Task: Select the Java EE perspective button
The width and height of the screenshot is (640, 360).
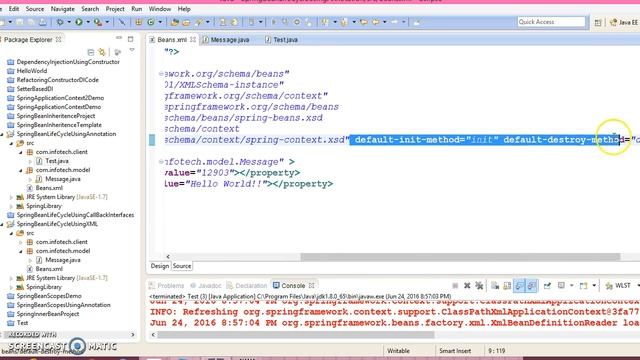Action: [624, 22]
